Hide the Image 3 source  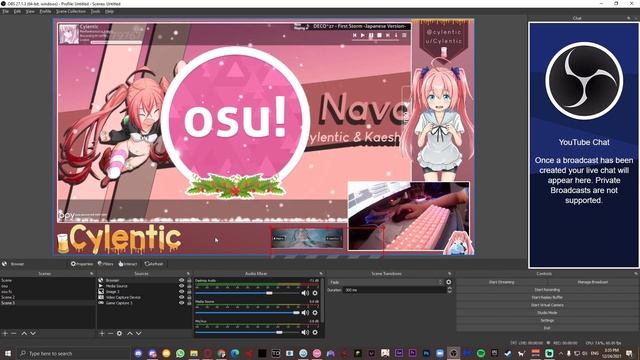click(x=182, y=292)
